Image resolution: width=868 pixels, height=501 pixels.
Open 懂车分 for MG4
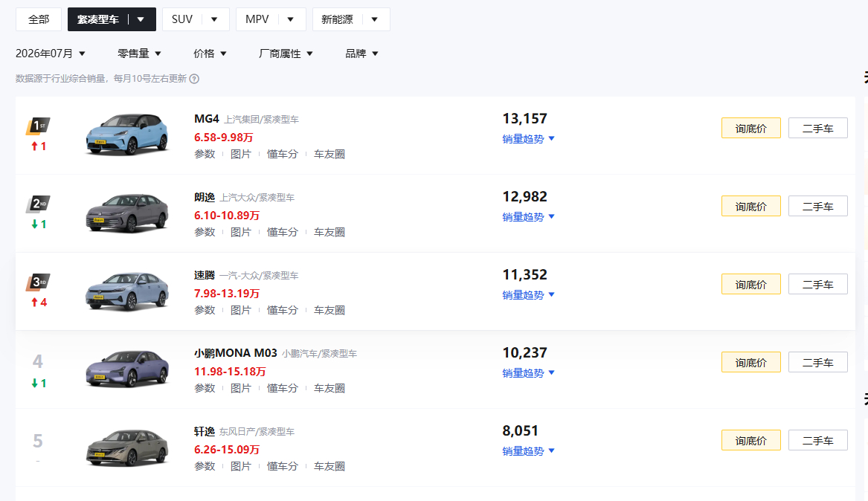click(283, 155)
